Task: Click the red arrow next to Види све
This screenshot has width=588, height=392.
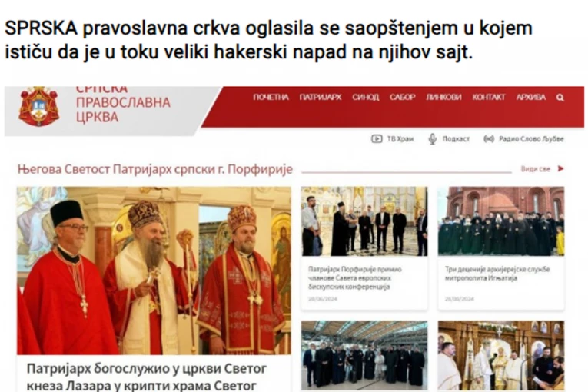Action: coord(560,169)
